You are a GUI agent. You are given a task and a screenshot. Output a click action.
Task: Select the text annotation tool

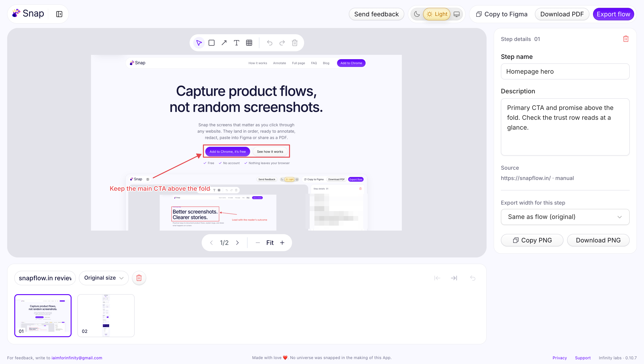click(x=237, y=43)
